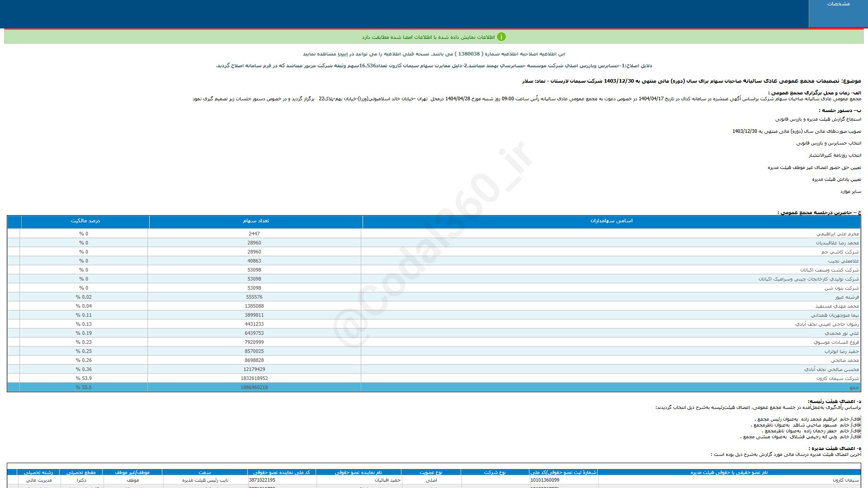Open the مشخصات tab
This screenshot has width=868, height=488.
click(x=838, y=14)
